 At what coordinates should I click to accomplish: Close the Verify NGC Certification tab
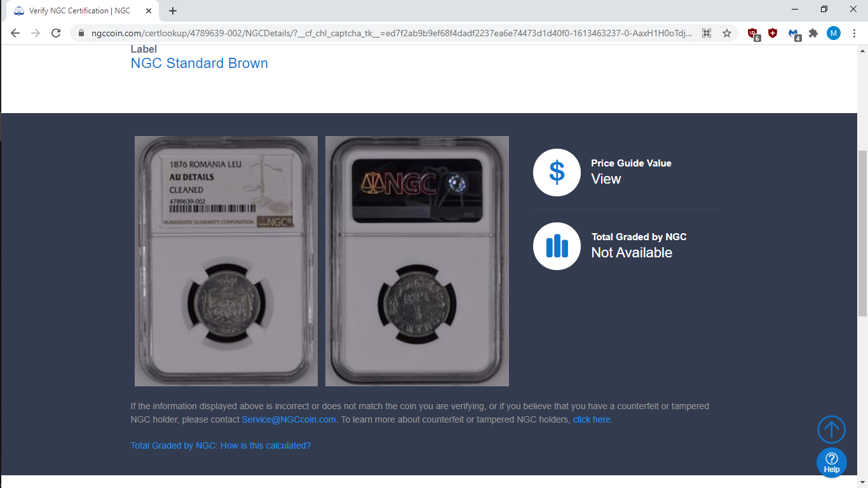[x=148, y=11]
